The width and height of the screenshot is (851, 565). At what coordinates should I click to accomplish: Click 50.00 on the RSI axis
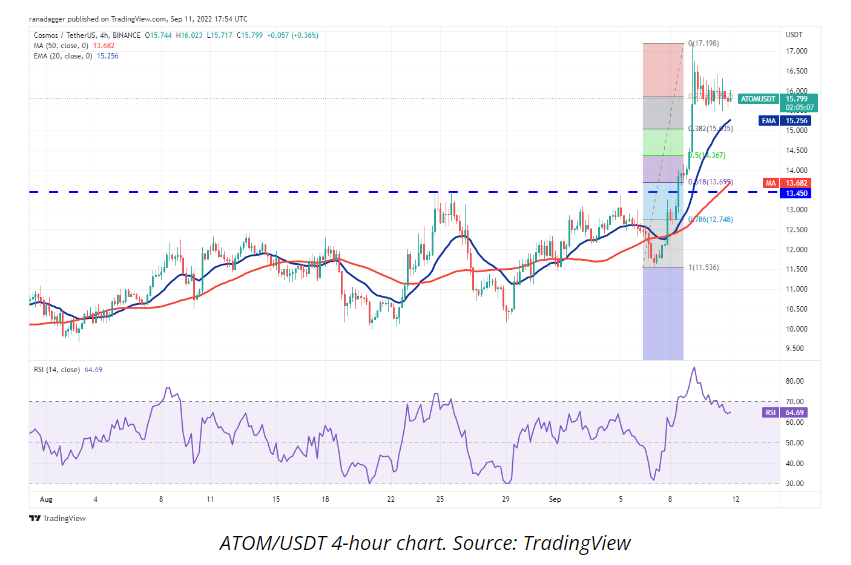pyautogui.click(x=795, y=443)
